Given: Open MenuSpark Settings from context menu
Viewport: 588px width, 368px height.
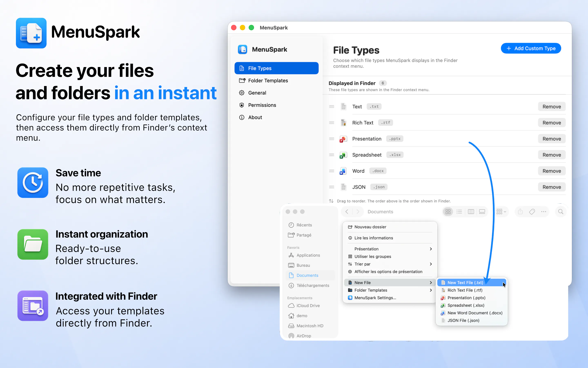Looking at the screenshot, I should (390, 298).
